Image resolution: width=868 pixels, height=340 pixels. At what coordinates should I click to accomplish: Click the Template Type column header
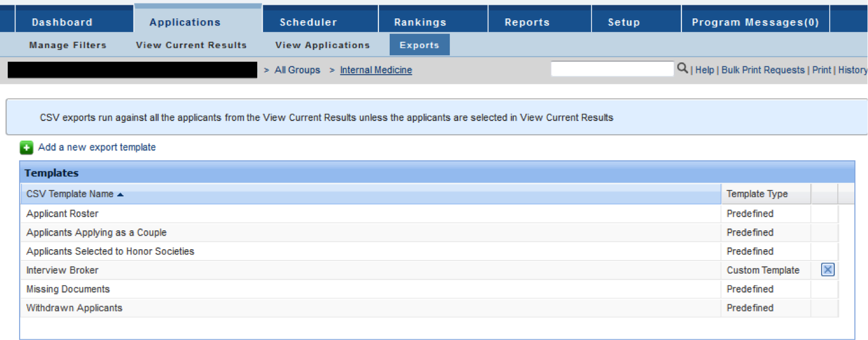point(757,194)
